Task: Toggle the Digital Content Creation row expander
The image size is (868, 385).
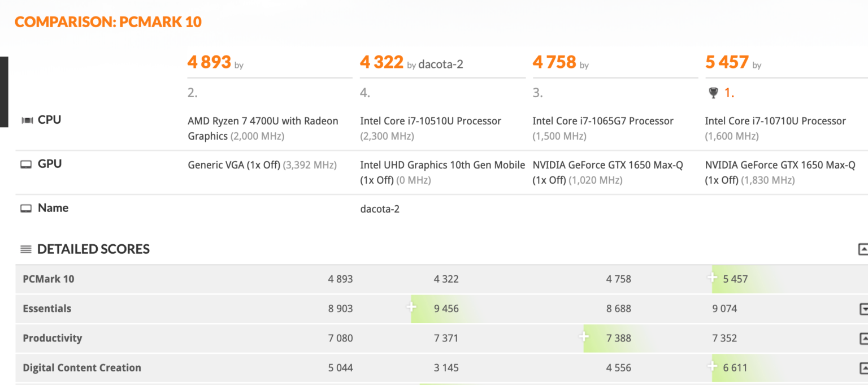Action: (x=863, y=368)
